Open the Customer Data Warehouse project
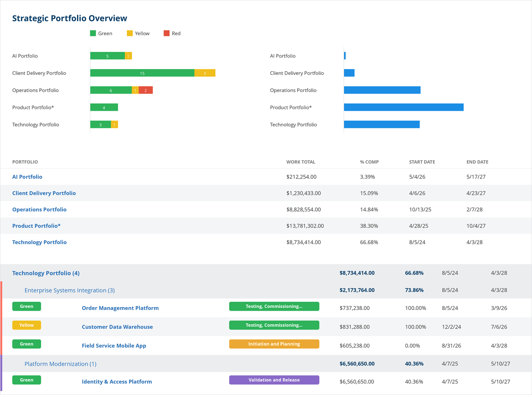 coord(117,327)
